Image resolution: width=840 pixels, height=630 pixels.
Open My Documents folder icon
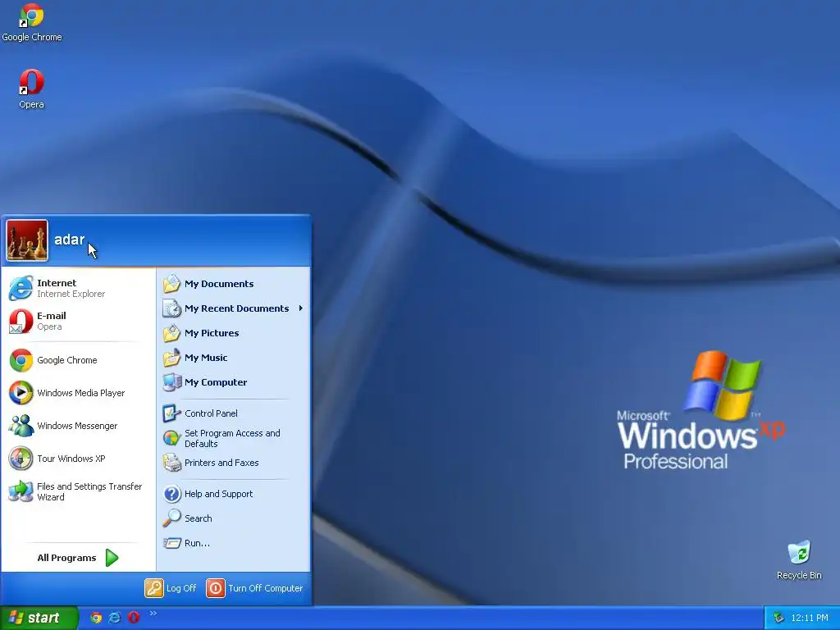point(172,283)
